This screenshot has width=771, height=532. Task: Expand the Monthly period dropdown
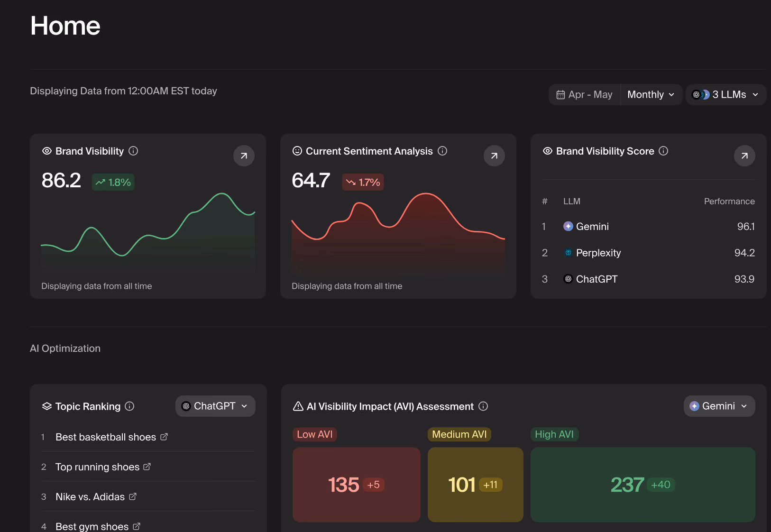pos(651,95)
